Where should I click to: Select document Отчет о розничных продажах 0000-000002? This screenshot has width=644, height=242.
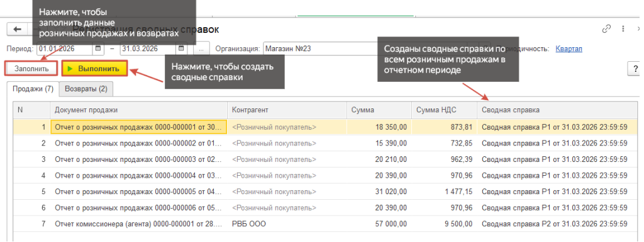click(138, 143)
